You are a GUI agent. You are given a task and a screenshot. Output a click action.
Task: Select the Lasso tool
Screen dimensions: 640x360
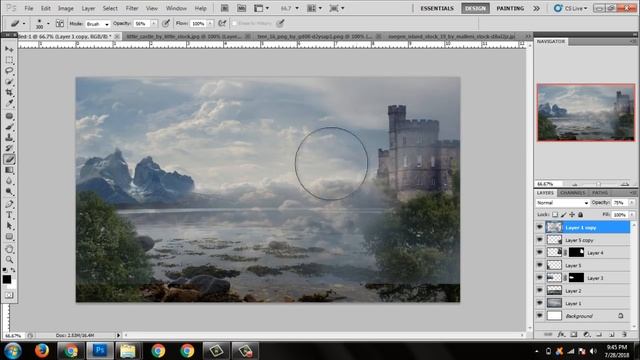[9, 71]
